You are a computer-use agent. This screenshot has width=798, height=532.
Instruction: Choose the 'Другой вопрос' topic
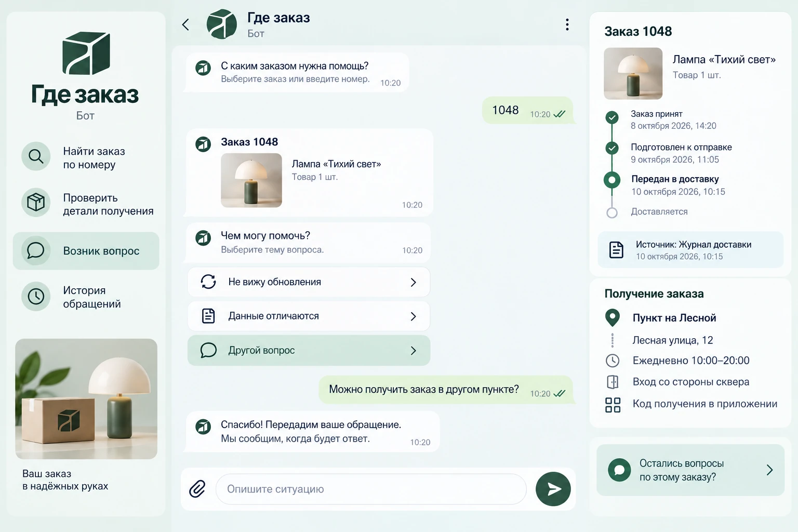coord(309,351)
